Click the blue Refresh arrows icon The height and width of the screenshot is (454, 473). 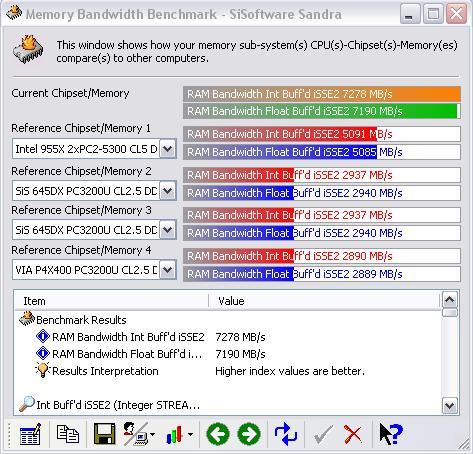pos(286,434)
